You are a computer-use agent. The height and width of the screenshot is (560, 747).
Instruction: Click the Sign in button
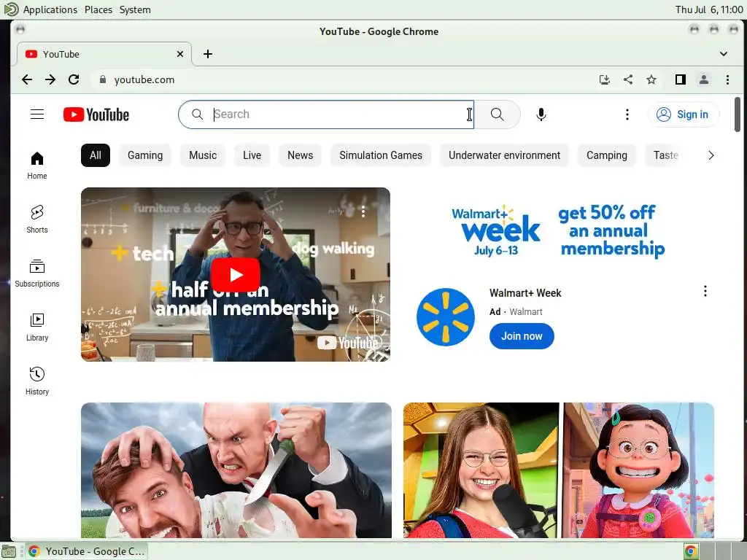pyautogui.click(x=684, y=114)
